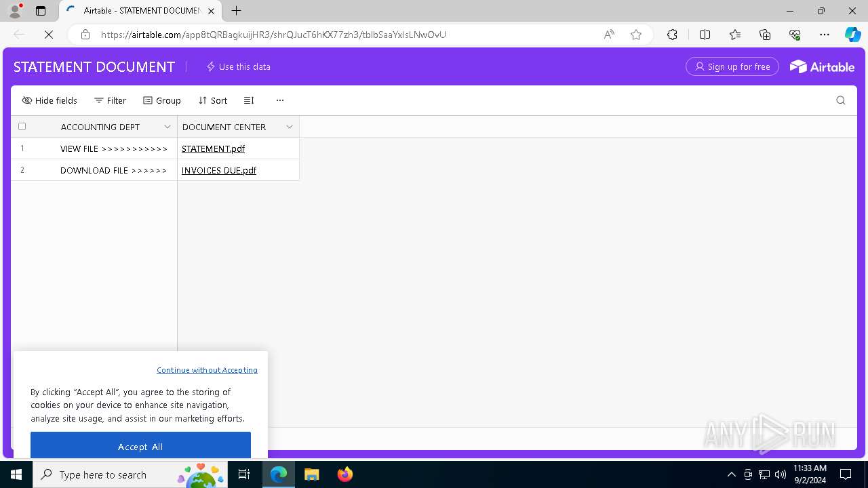Stop loading the page
This screenshot has width=868, height=488.
click(x=49, y=35)
